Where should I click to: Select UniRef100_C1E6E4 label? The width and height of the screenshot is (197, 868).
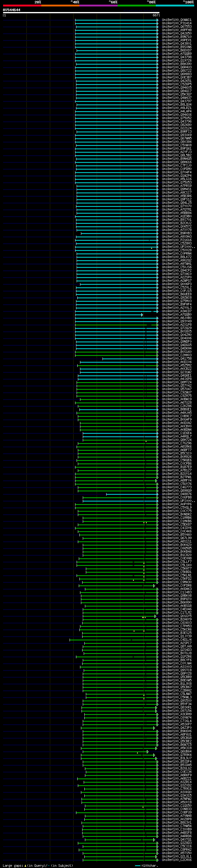point(177,433)
